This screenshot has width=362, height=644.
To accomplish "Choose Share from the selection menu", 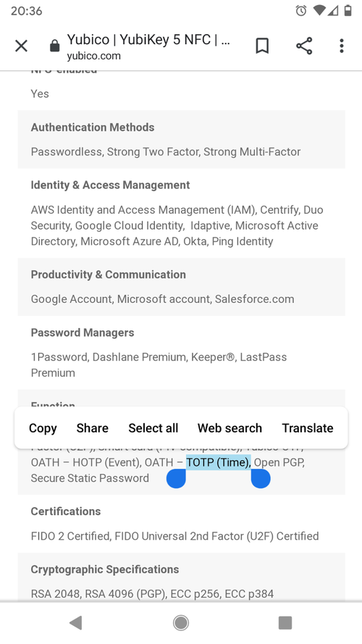I will click(93, 428).
